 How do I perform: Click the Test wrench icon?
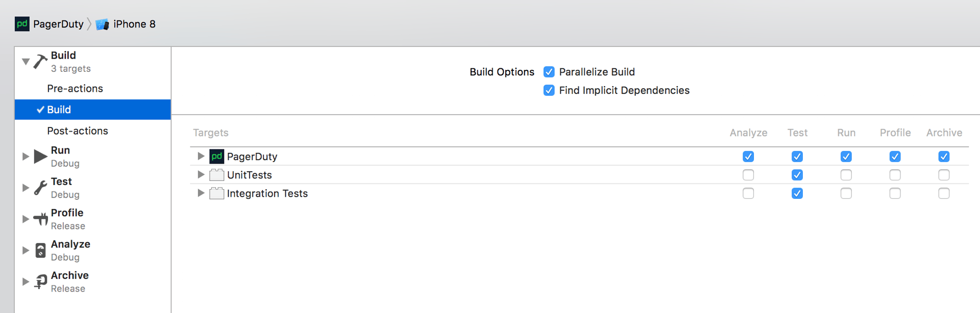40,188
